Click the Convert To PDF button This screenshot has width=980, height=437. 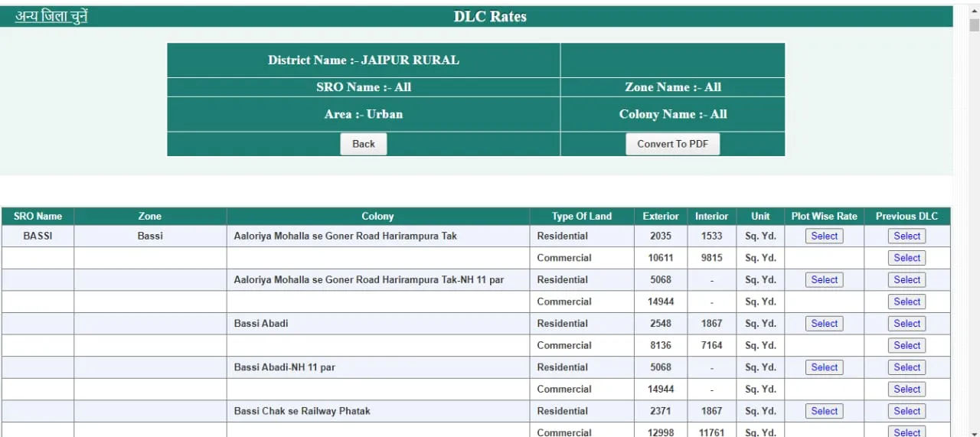coord(673,144)
